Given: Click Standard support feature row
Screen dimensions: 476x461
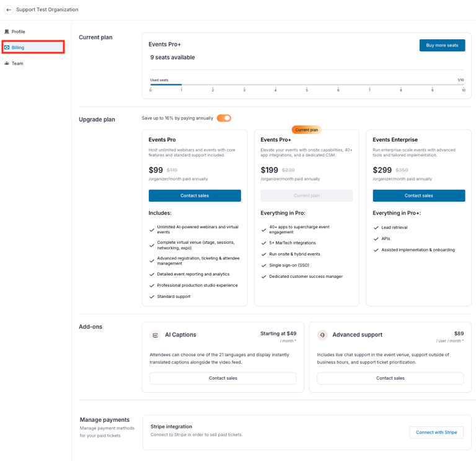Looking at the screenshot, I should [170, 297].
